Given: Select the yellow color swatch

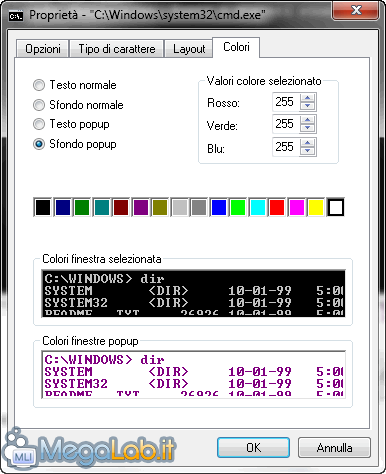Looking at the screenshot, I should click(x=316, y=207).
